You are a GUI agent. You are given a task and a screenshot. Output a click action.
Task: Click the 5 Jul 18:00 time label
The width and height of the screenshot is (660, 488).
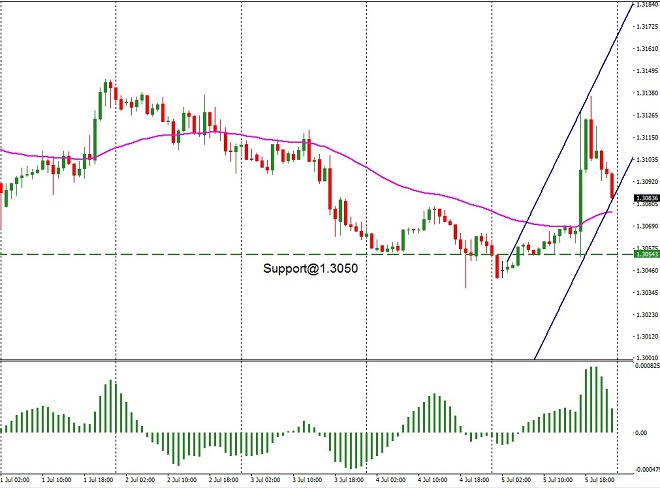[x=599, y=480]
